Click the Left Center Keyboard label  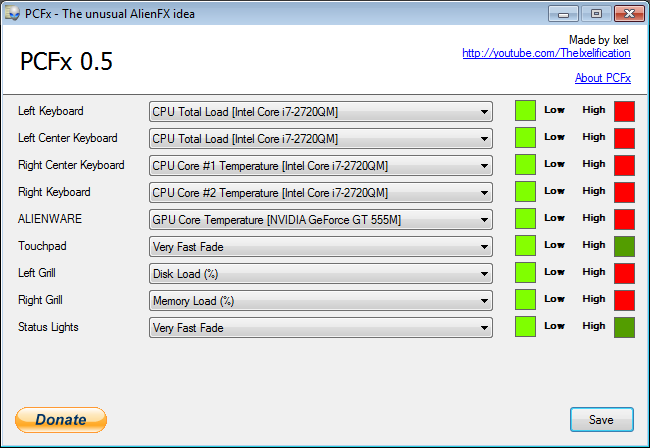point(68,138)
